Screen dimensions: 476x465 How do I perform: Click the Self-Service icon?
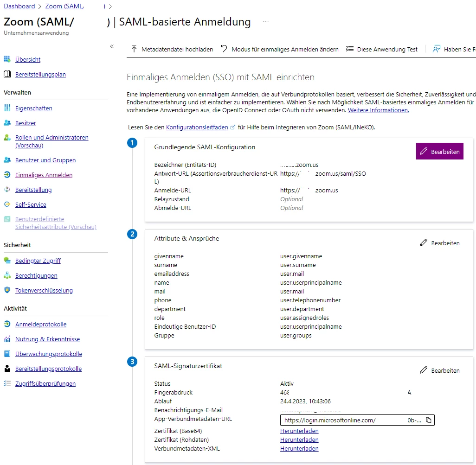[x=7, y=204]
